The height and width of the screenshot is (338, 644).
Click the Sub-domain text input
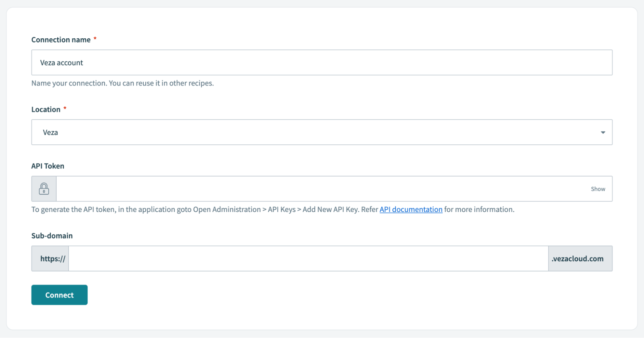click(308, 259)
